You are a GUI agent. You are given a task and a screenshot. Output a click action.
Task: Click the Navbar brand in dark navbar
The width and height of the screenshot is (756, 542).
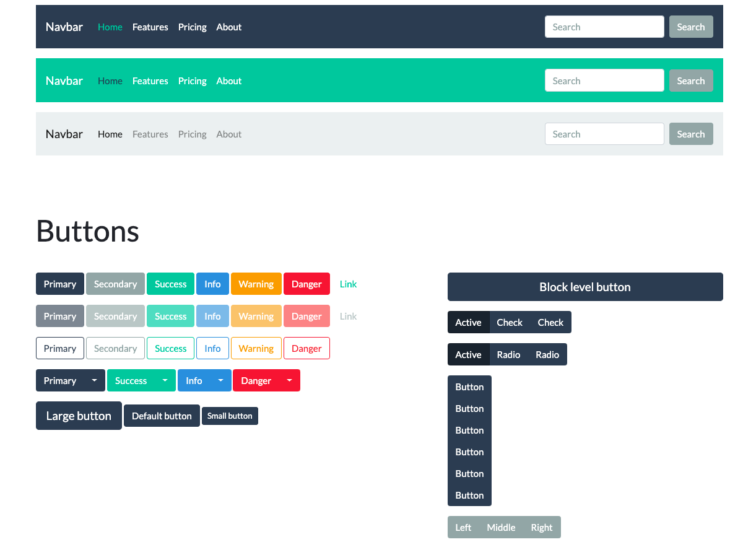point(64,27)
